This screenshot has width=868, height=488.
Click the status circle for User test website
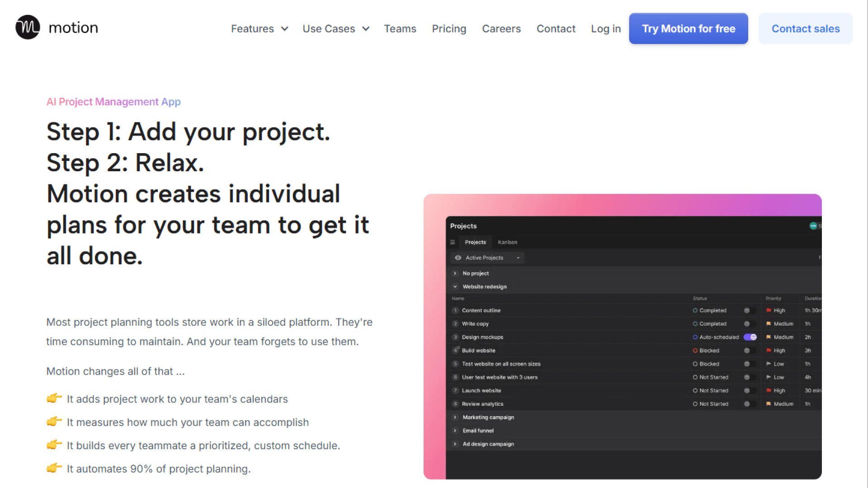click(695, 377)
